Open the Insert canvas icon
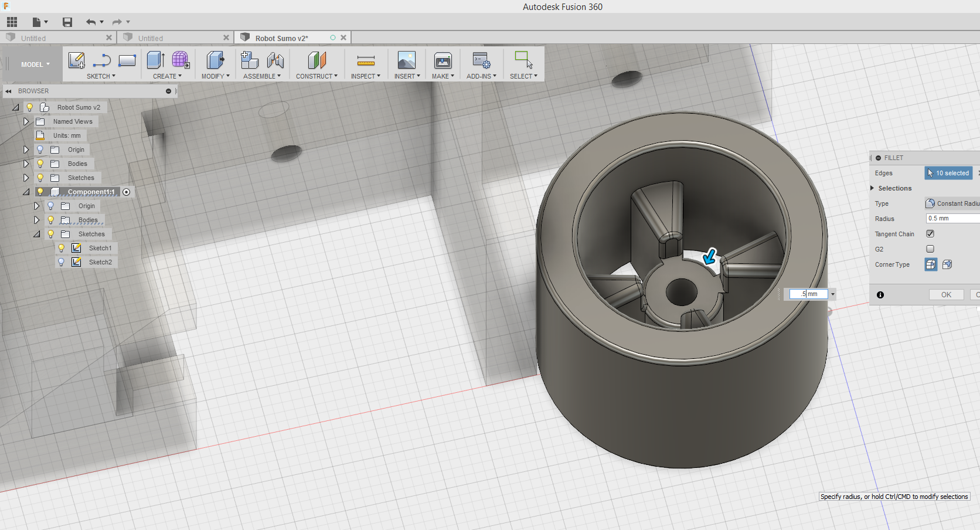This screenshot has height=530, width=980. pos(406,59)
